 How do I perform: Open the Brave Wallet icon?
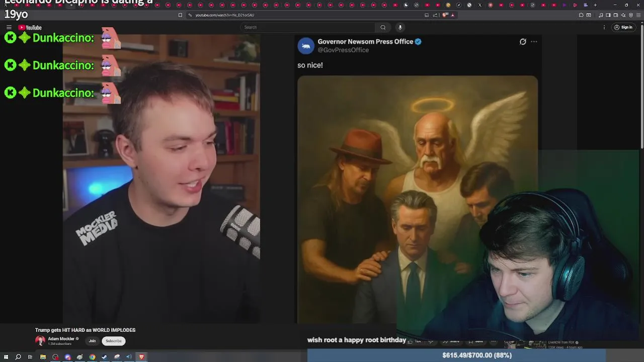(616, 15)
